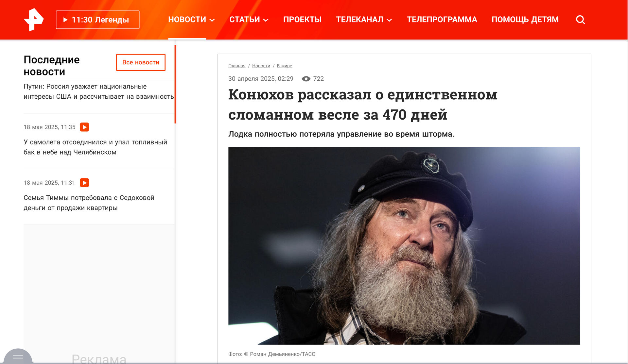
Task: Expand the Новости dropdown chevron
Action: 212,20
